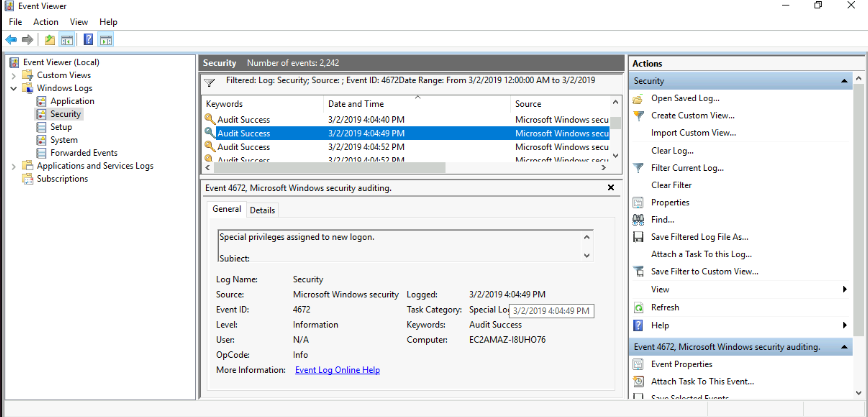Sort by the Keywords column header
868x417 pixels.
coord(263,104)
